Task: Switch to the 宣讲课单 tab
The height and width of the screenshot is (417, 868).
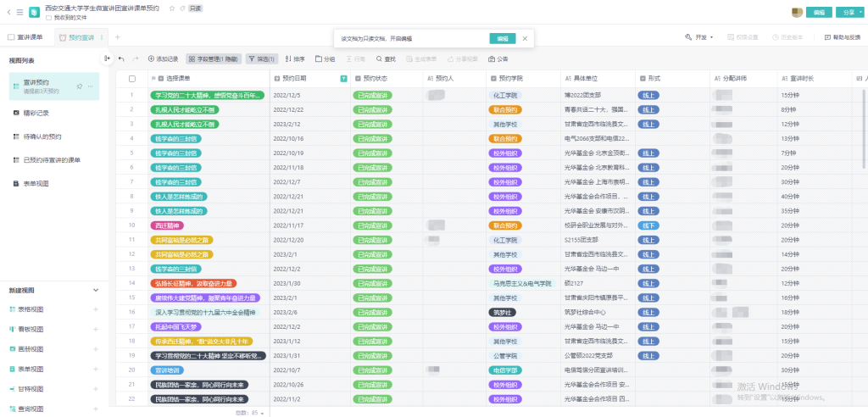Action: coord(25,37)
